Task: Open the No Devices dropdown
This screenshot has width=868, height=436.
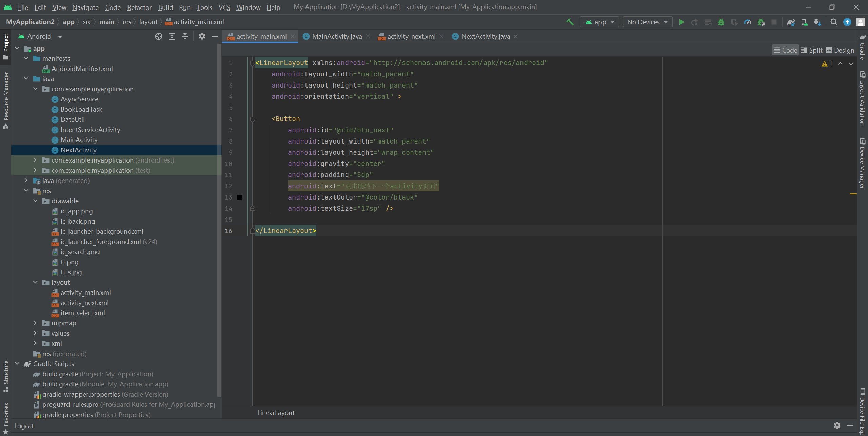Action: 647,22
